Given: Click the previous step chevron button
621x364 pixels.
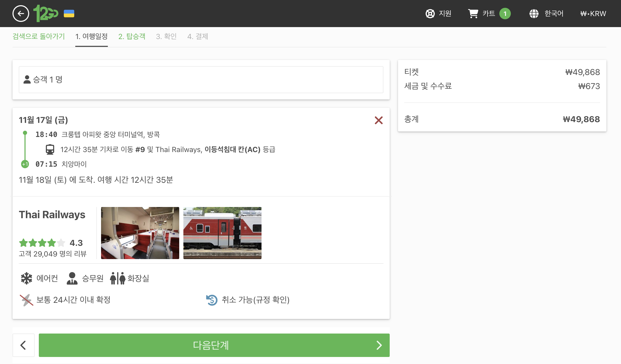Looking at the screenshot, I should tap(23, 345).
